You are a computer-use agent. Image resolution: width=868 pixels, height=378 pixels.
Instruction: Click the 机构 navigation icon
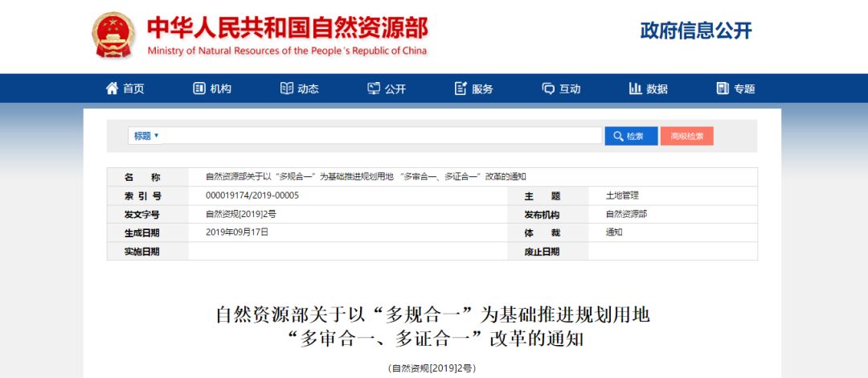199,88
